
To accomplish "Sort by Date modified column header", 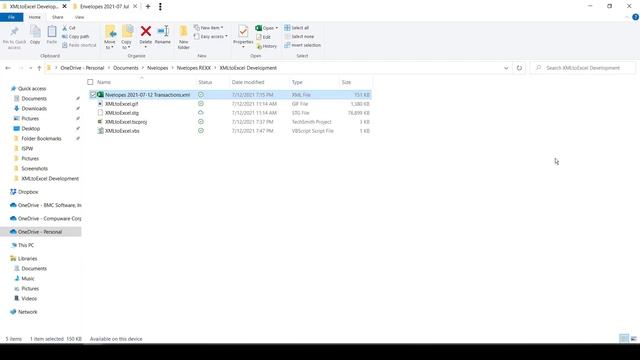I will coord(248,82).
